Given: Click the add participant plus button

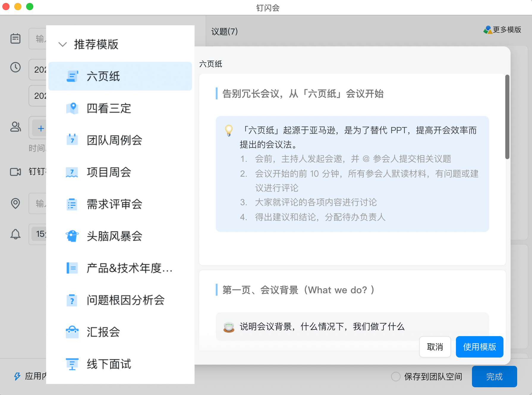Looking at the screenshot, I should click(x=41, y=128).
